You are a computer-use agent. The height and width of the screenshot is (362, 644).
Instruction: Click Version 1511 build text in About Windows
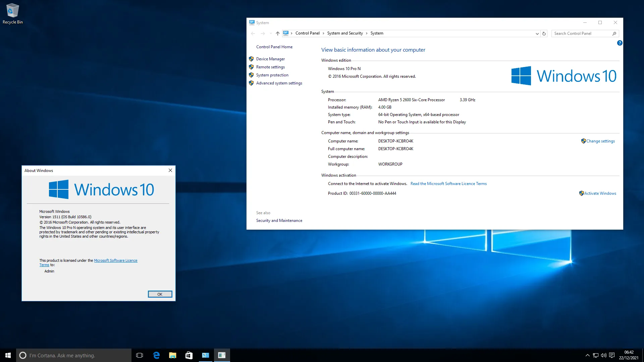click(65, 217)
